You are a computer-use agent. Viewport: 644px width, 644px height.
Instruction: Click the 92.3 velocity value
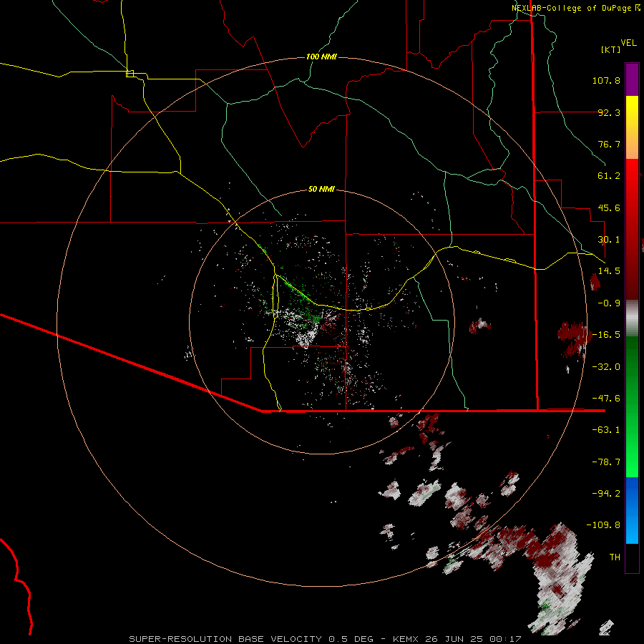click(x=609, y=112)
